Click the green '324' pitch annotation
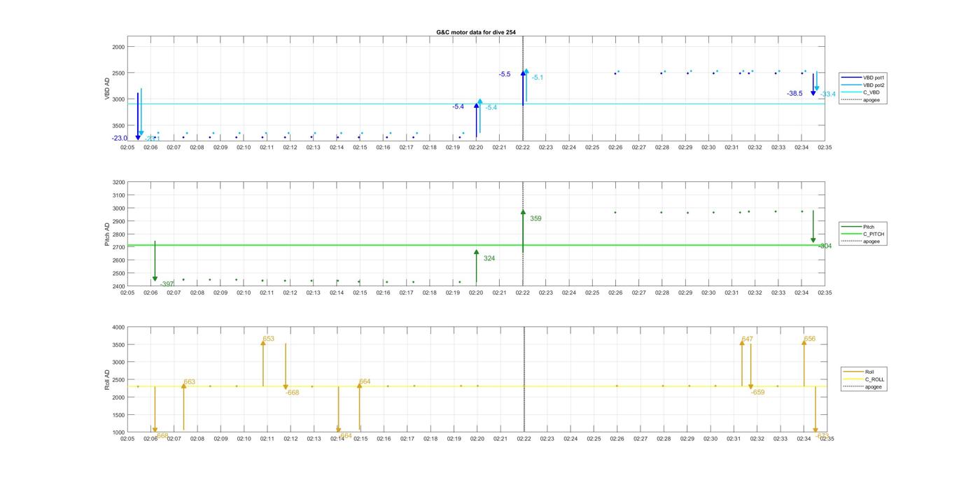The image size is (980, 485). pyautogui.click(x=489, y=258)
